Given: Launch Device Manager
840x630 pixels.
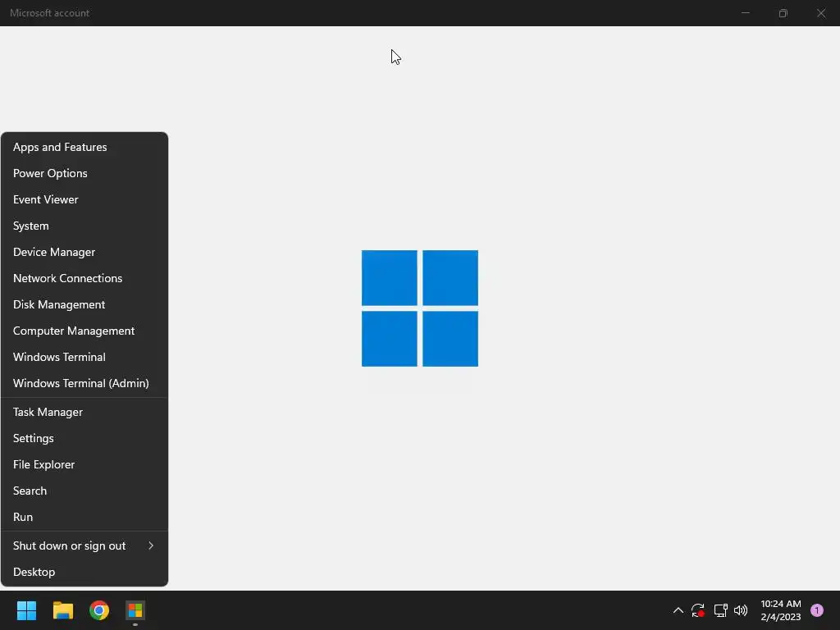Looking at the screenshot, I should pyautogui.click(x=84, y=252).
